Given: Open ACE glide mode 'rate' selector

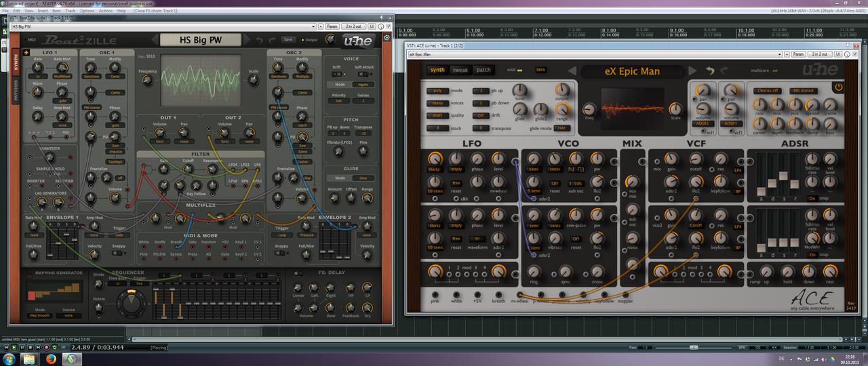Looking at the screenshot, I should pos(561,127).
